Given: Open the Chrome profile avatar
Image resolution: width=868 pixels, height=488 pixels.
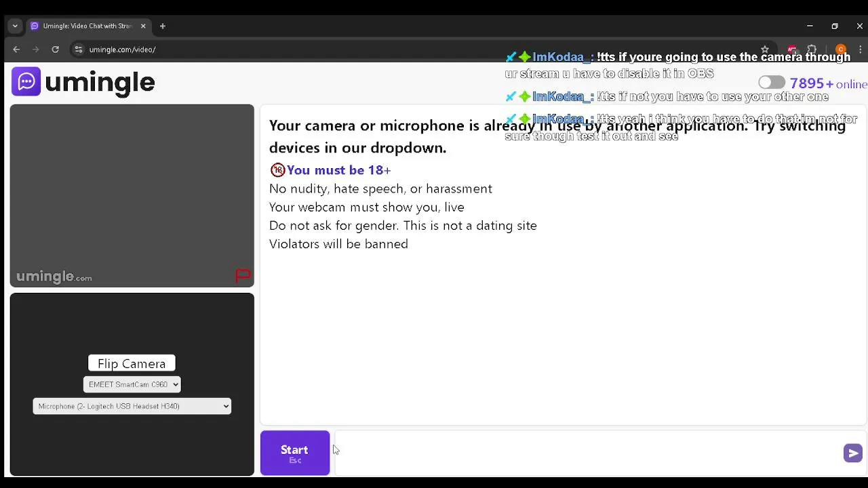Looking at the screenshot, I should 841,49.
